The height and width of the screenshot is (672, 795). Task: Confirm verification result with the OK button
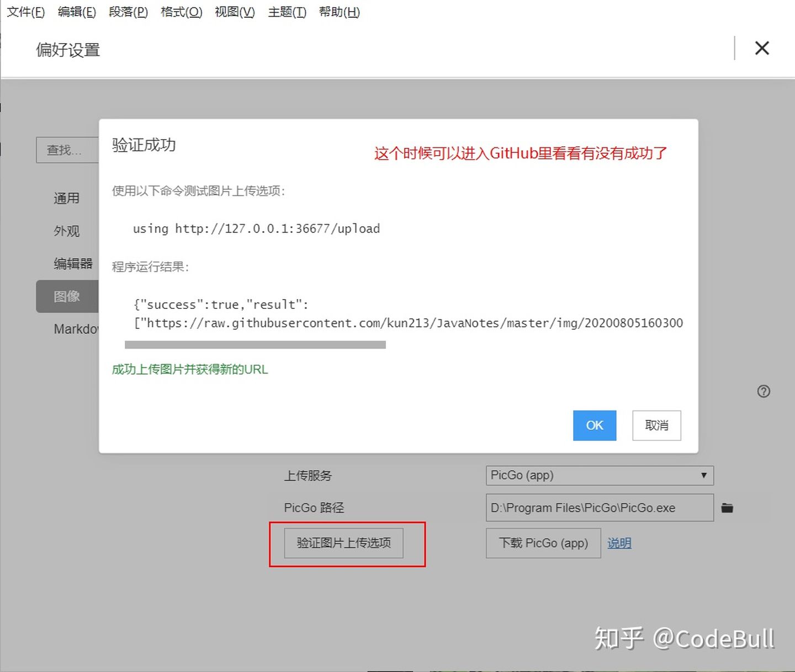[594, 425]
